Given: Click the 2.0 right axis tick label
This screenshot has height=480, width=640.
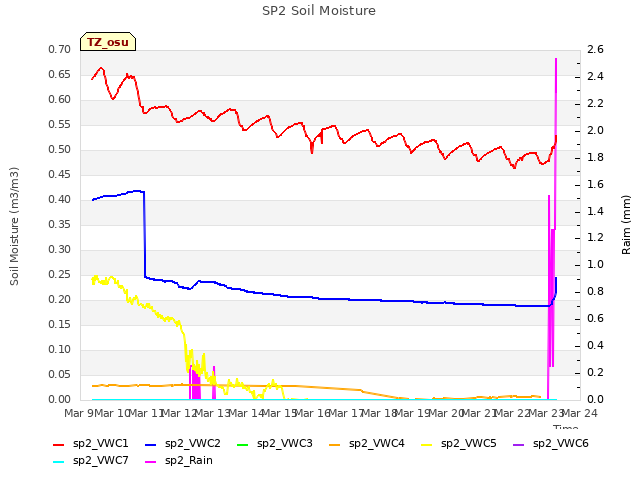Looking at the screenshot, I should (x=596, y=130).
